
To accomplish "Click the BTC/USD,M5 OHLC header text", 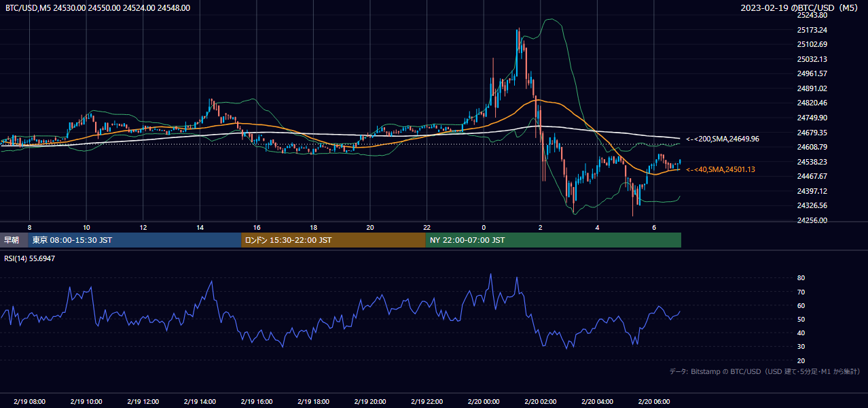I will (98, 8).
